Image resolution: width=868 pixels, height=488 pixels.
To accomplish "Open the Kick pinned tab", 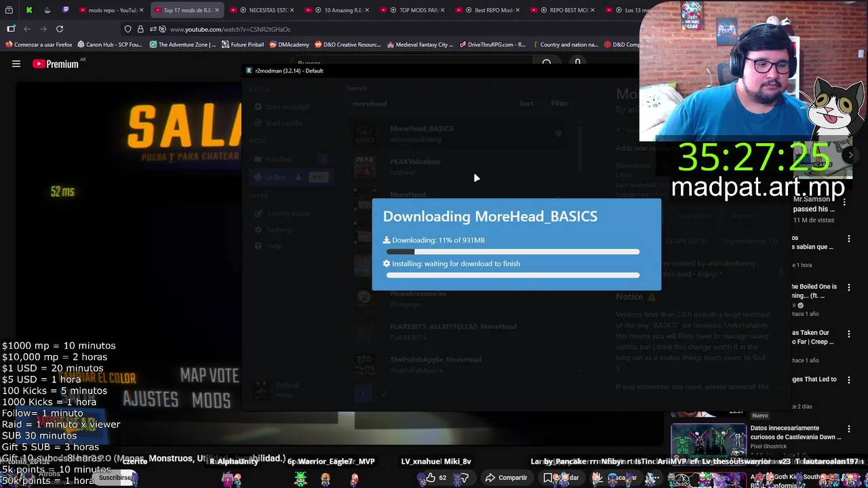I will [x=29, y=10].
